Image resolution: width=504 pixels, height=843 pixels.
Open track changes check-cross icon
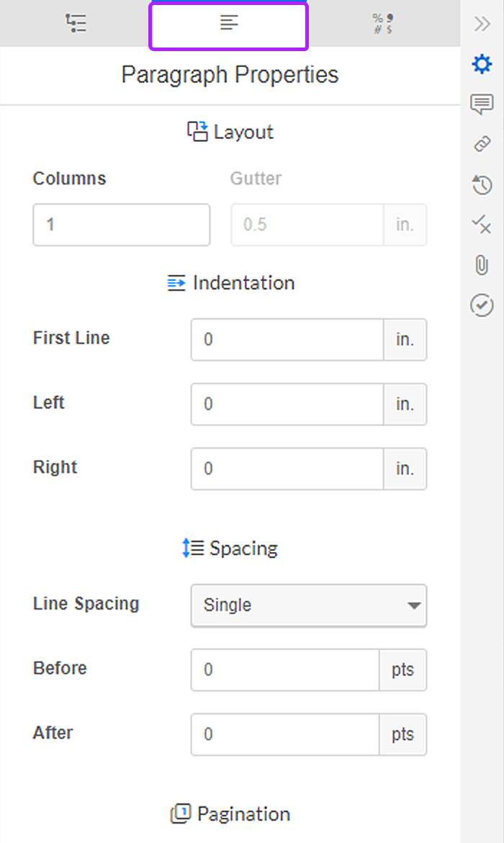tap(482, 225)
